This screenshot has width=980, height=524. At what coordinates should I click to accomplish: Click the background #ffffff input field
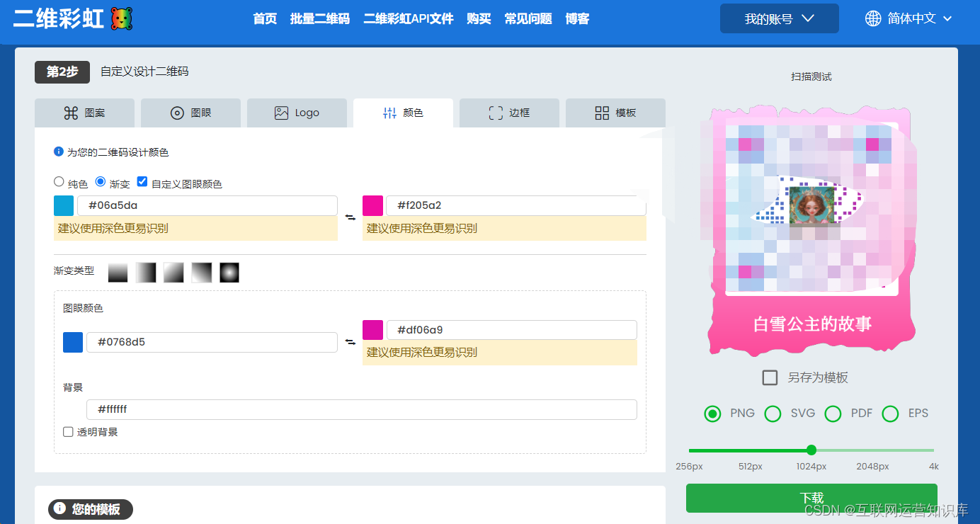click(362, 409)
